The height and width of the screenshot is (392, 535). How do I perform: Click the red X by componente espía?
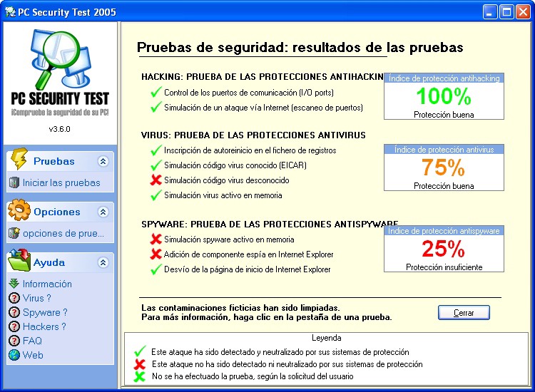point(156,254)
